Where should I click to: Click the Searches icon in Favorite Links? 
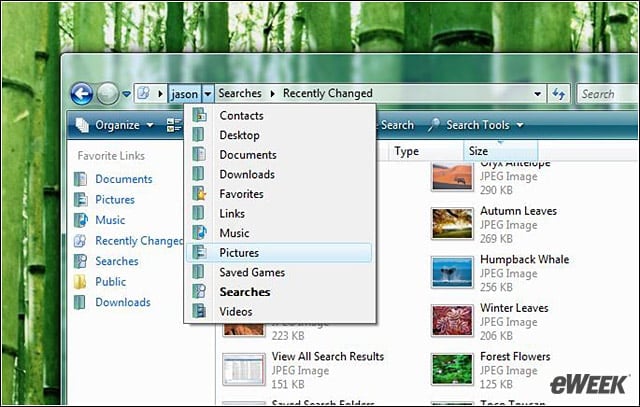coord(80,261)
